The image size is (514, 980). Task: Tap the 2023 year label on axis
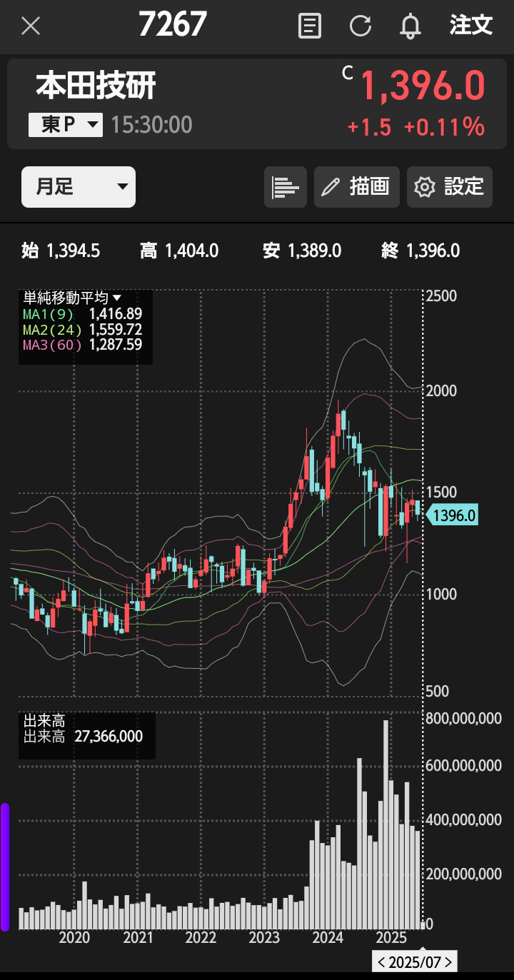click(x=264, y=937)
